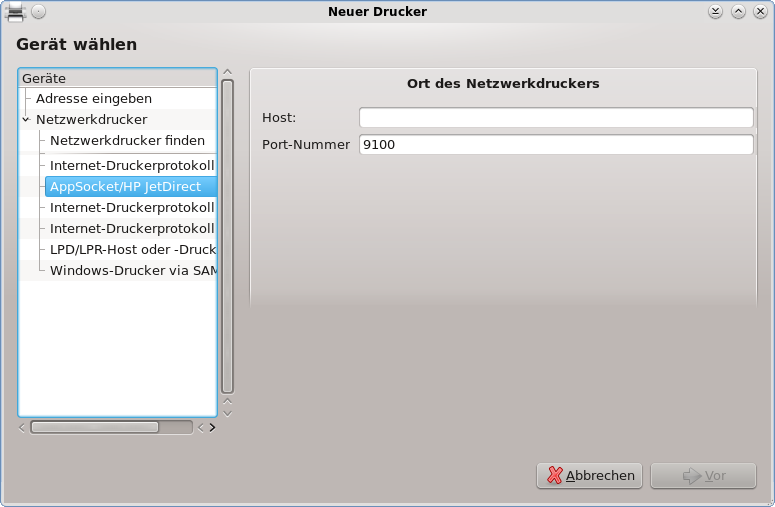Click the Geräte column header

(118, 78)
